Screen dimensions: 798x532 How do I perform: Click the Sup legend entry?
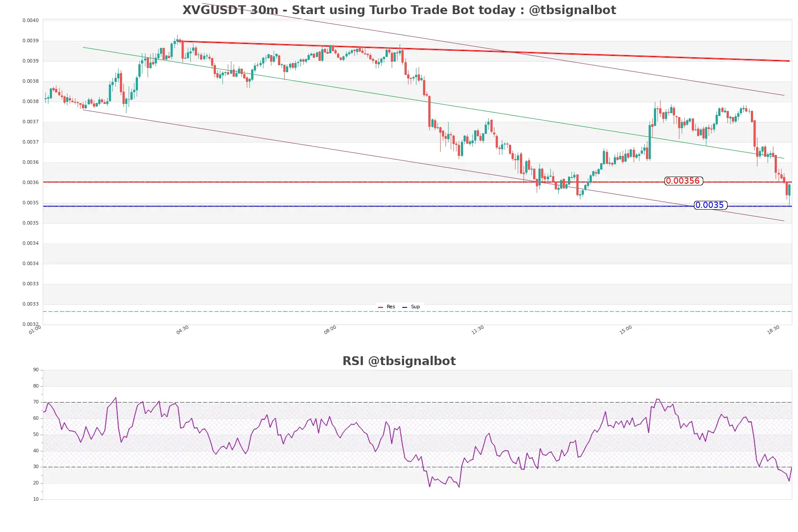[x=411, y=307]
